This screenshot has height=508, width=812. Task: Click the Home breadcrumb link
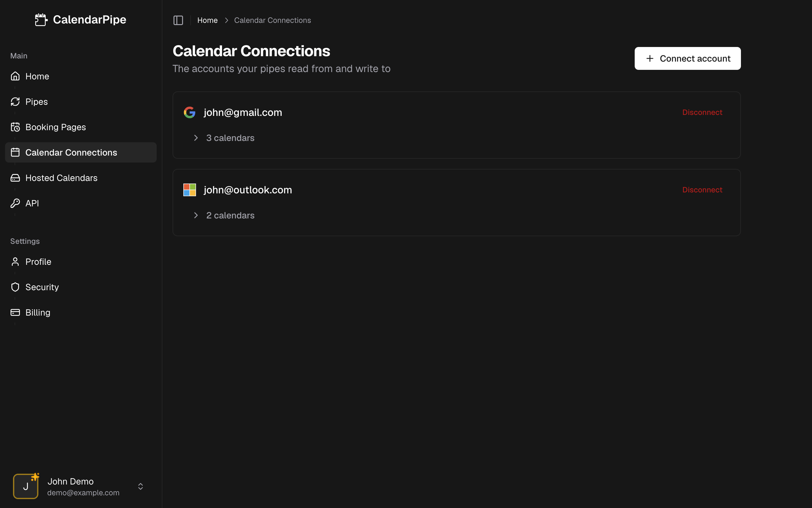click(207, 20)
